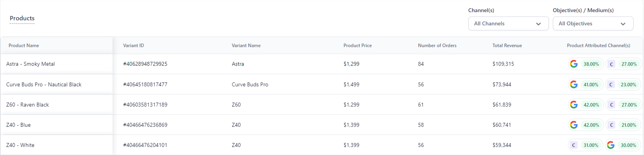Sort by Total Revenue column header
Screen dimensions: 644x155
click(x=507, y=45)
